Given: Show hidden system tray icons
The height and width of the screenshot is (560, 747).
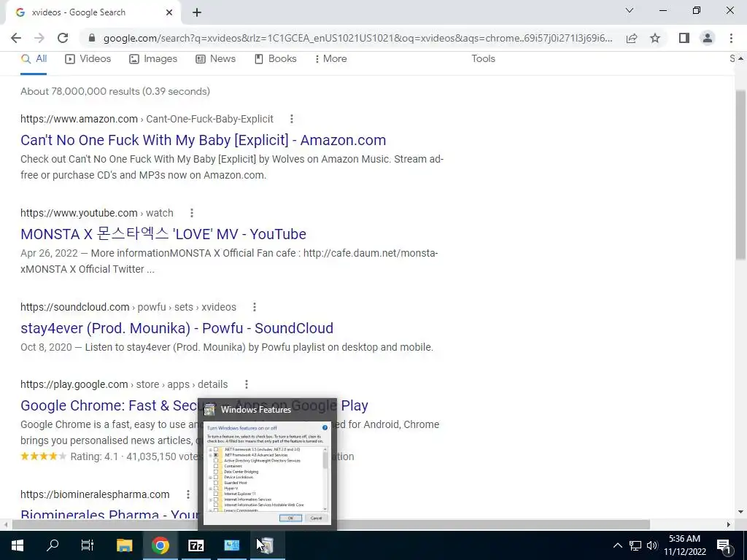Looking at the screenshot, I should [x=617, y=545].
